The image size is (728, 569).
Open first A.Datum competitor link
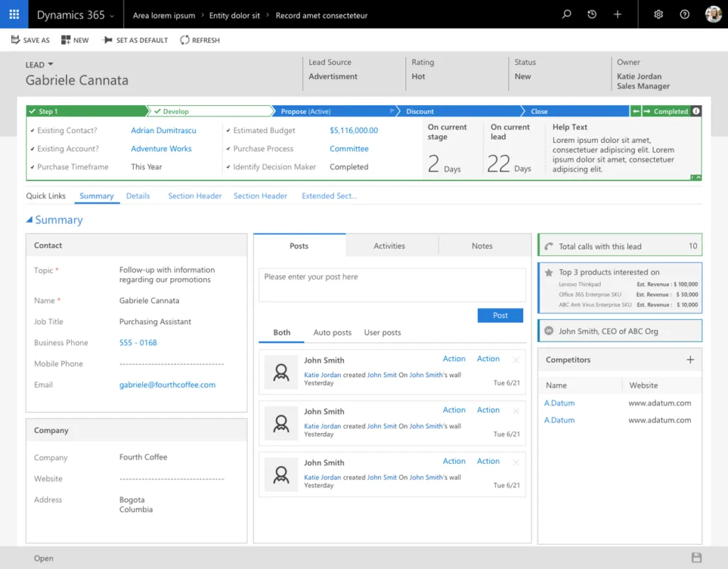coord(559,403)
